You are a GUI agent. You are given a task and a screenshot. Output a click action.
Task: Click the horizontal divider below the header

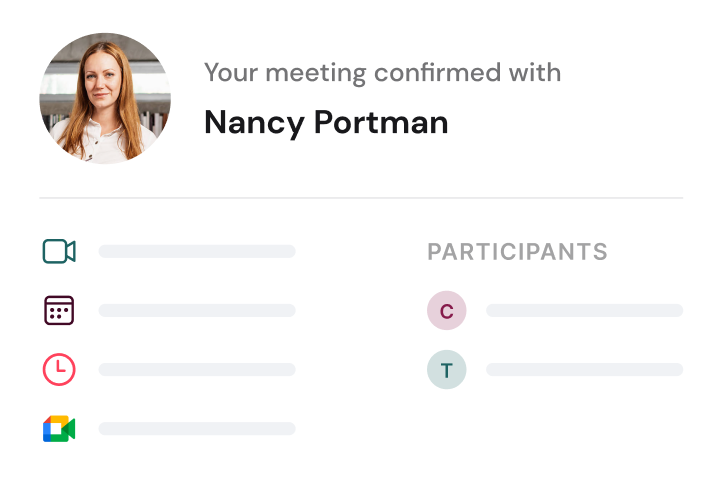click(x=361, y=198)
